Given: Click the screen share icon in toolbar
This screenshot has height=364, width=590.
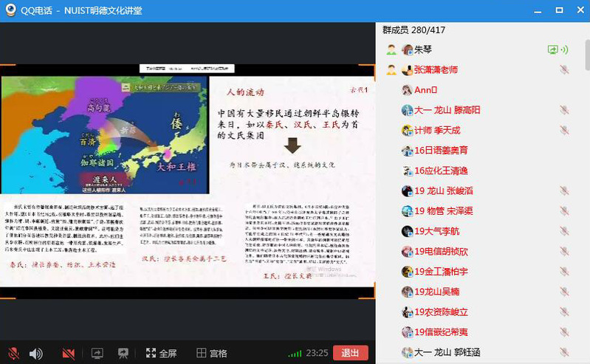Looking at the screenshot, I should tap(97, 353).
